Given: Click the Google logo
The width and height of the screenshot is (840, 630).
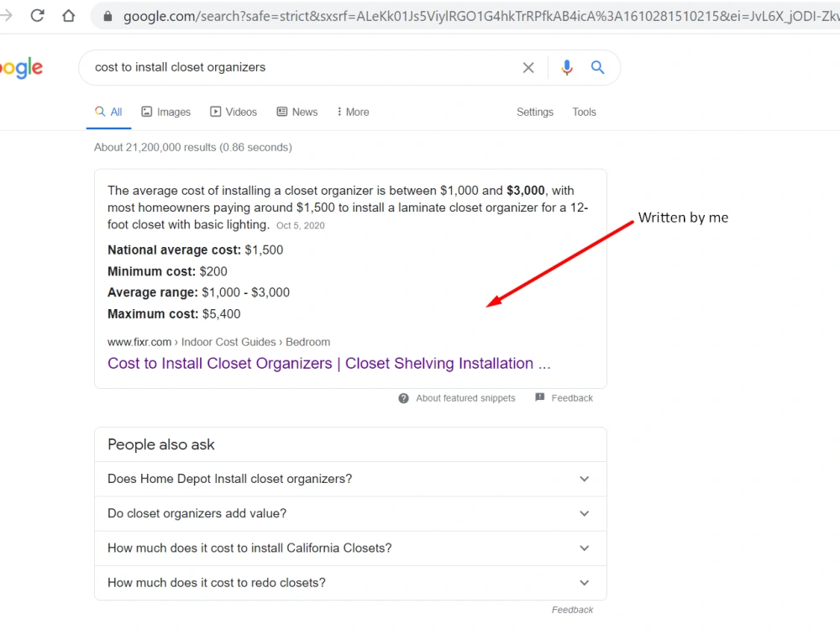Looking at the screenshot, I should (x=22, y=67).
